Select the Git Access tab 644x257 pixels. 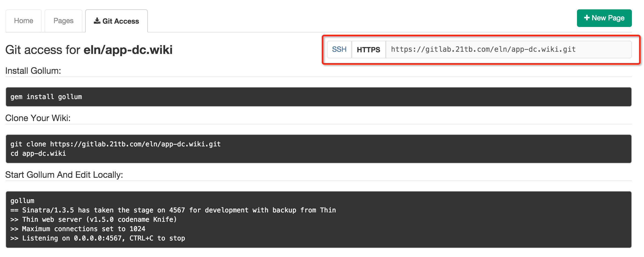(x=116, y=21)
